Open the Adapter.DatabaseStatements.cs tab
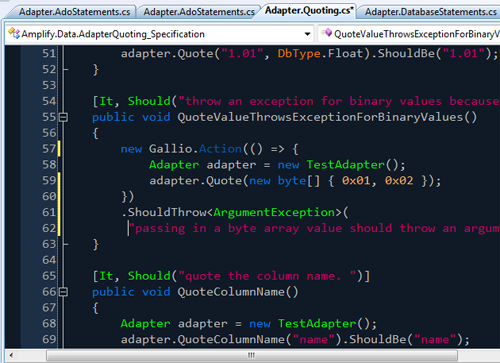This screenshot has height=363, width=500. 430,12
